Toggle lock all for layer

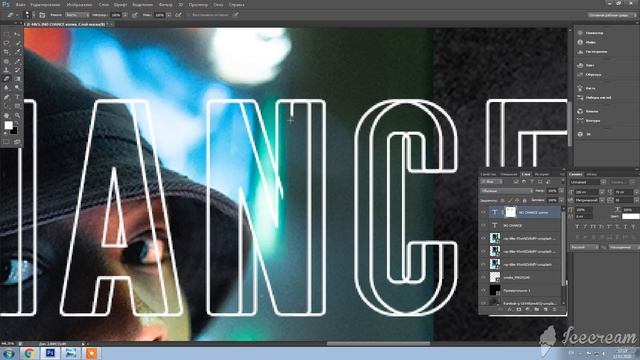pyautogui.click(x=524, y=201)
